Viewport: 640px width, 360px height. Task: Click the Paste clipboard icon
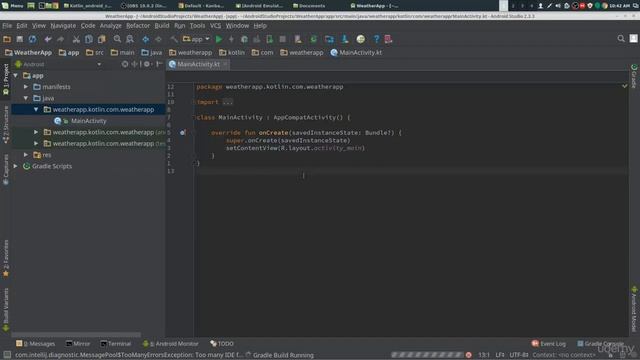(x=101, y=39)
